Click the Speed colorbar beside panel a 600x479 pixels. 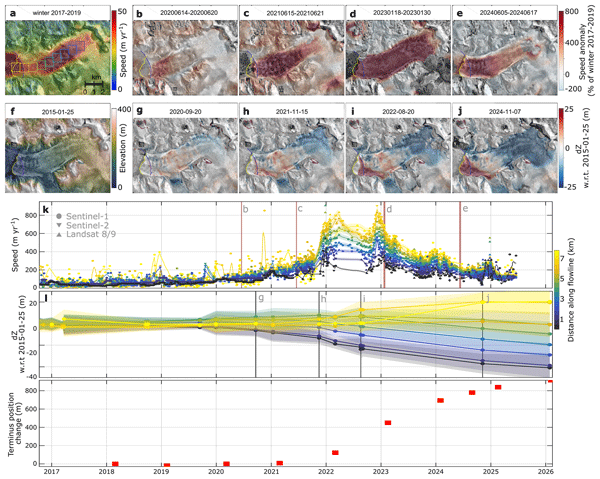pyautogui.click(x=114, y=51)
